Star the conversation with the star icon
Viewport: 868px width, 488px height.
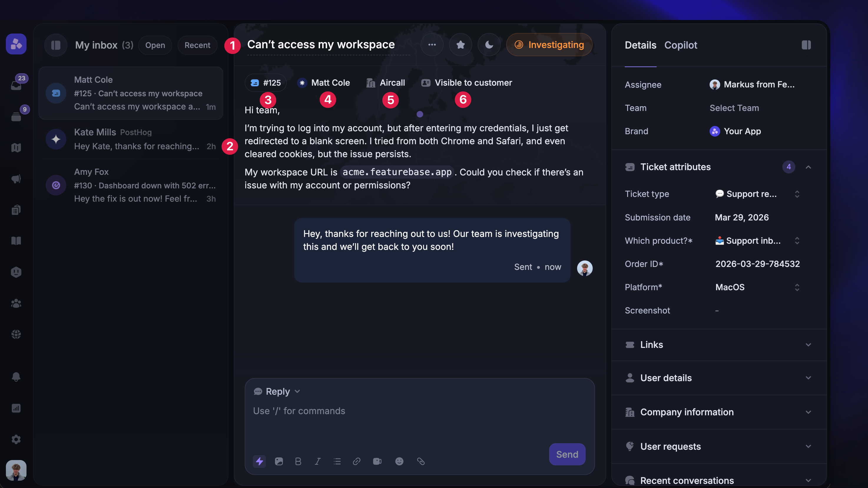[460, 45]
